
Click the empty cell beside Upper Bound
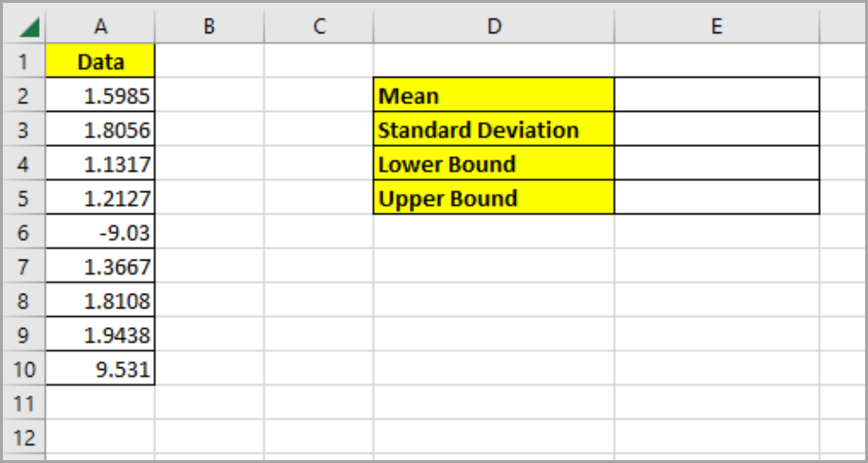(x=716, y=197)
